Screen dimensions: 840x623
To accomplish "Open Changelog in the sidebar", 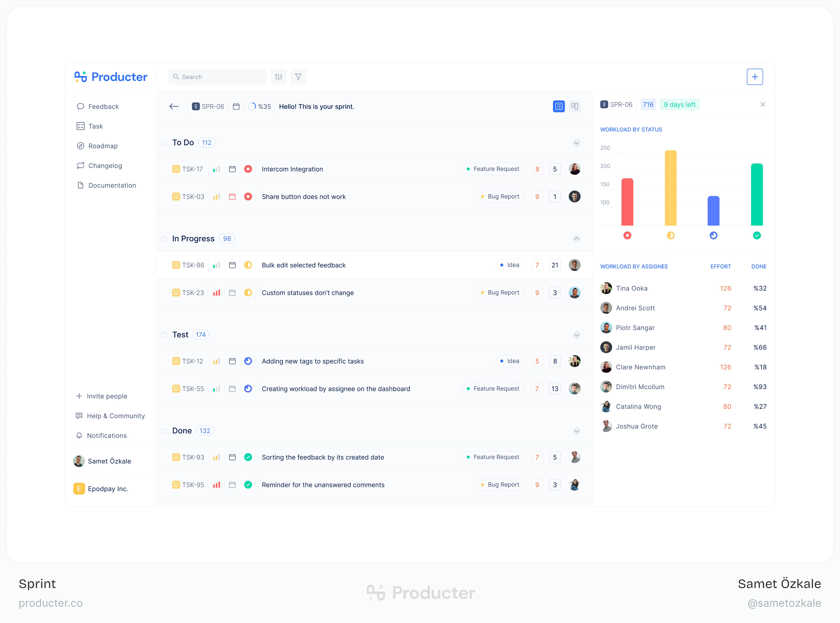I will point(105,166).
